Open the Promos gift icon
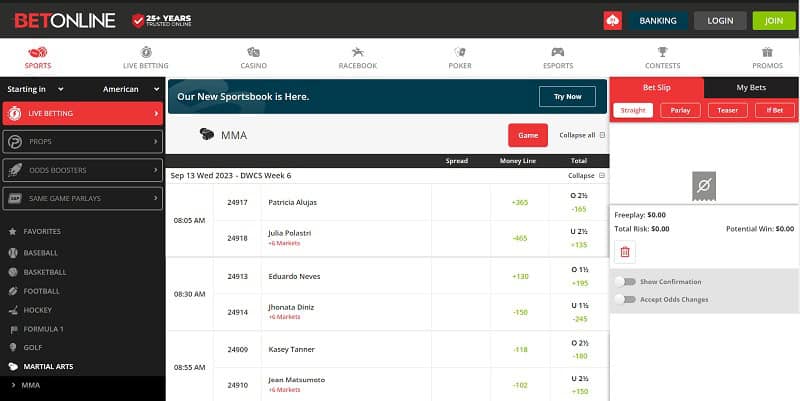Screen dimensions: 800x401 tap(767, 52)
